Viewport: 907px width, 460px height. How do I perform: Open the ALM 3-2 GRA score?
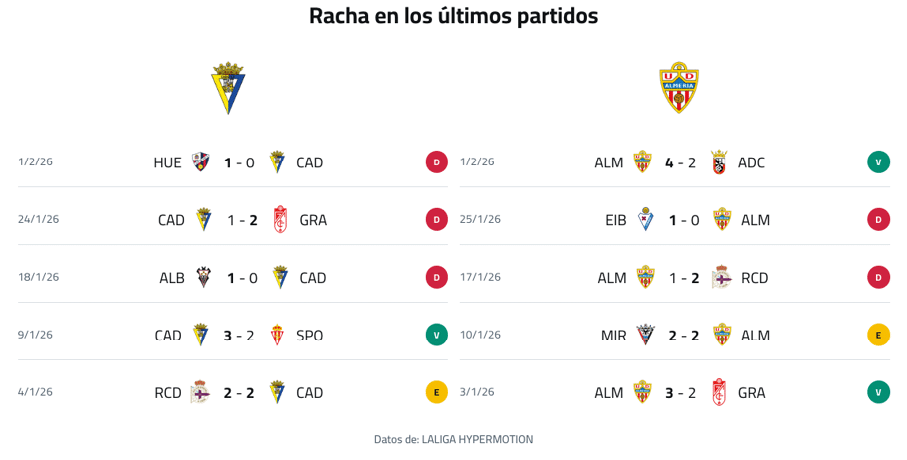coord(680,393)
